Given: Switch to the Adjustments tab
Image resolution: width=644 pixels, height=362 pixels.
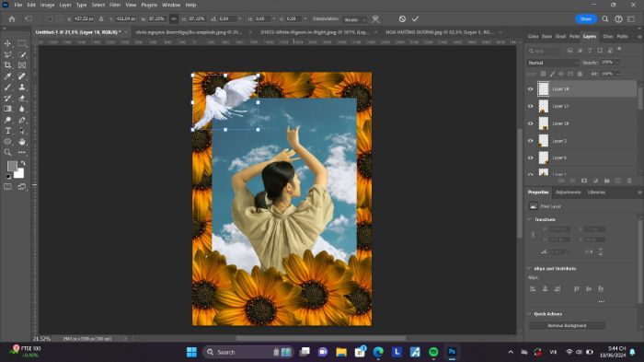Looking at the screenshot, I should click(x=568, y=193).
